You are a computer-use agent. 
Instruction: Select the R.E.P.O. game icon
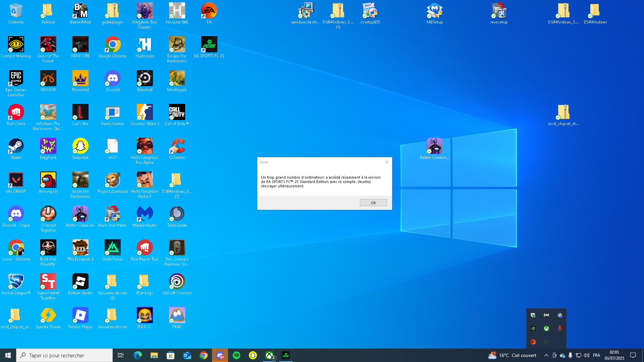pos(145,318)
